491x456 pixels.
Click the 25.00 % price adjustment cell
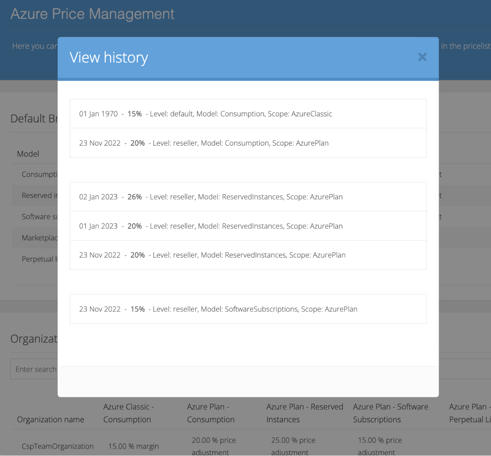(293, 446)
